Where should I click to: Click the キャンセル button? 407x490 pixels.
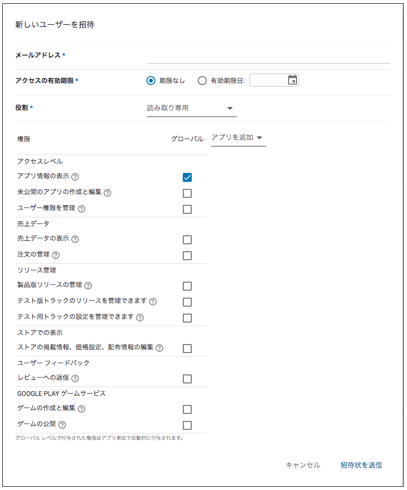pyautogui.click(x=303, y=465)
